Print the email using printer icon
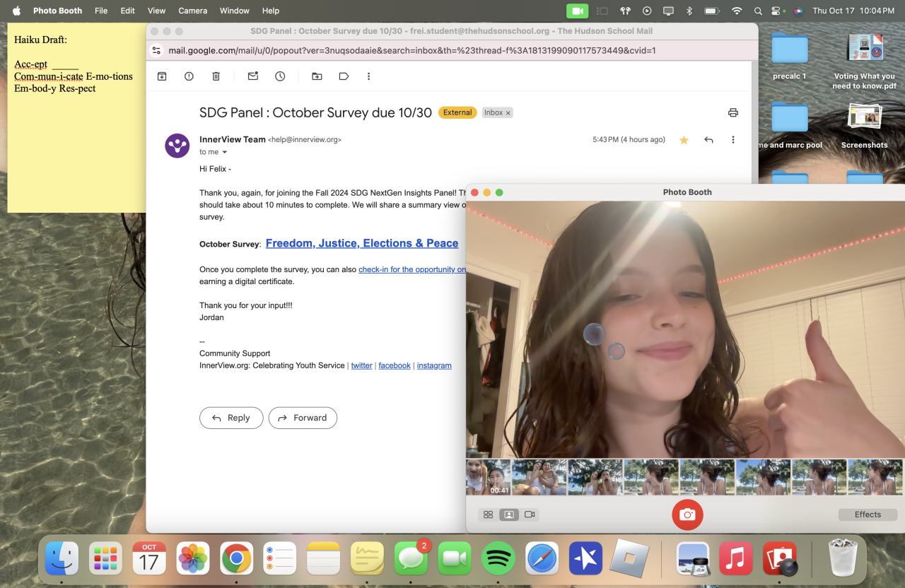Screen dimensions: 905x588 (732, 113)
